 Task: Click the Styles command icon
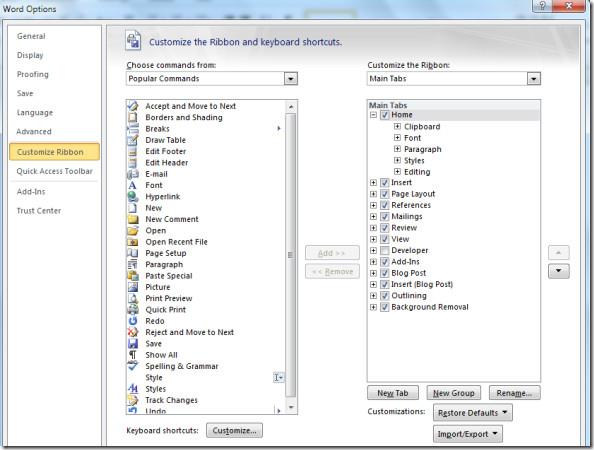133,389
